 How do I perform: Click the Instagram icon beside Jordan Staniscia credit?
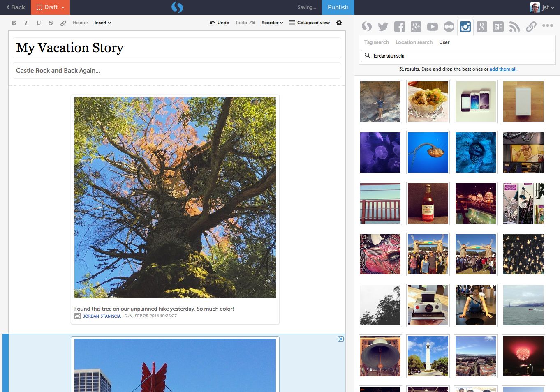click(77, 316)
